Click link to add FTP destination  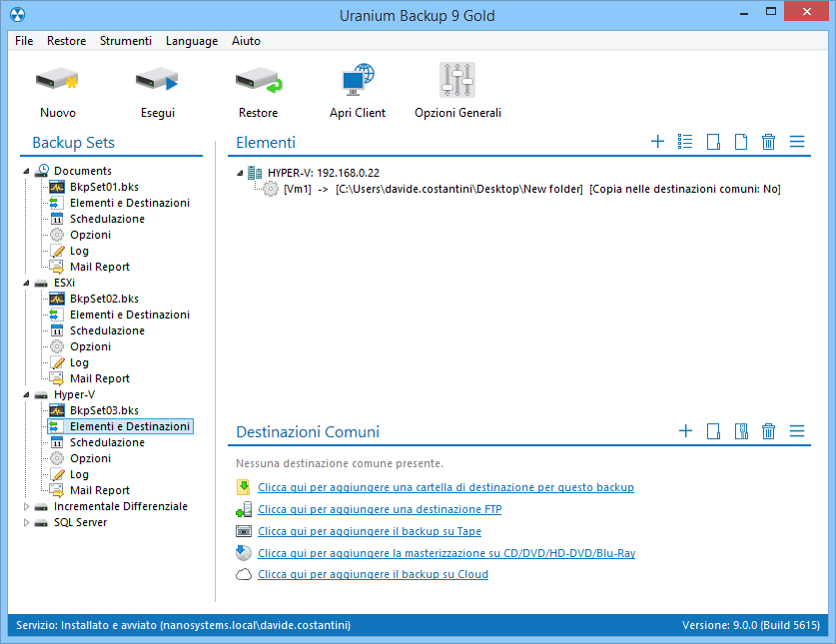380,509
